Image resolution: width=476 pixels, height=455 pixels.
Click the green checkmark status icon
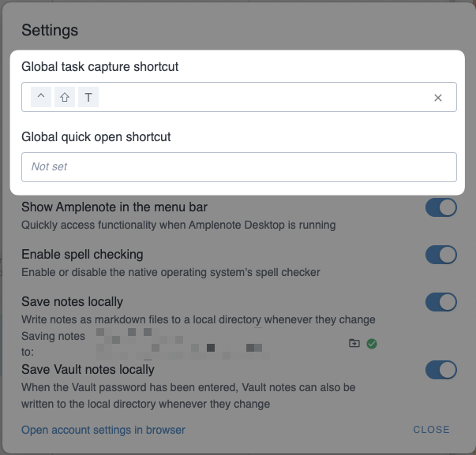(x=372, y=343)
